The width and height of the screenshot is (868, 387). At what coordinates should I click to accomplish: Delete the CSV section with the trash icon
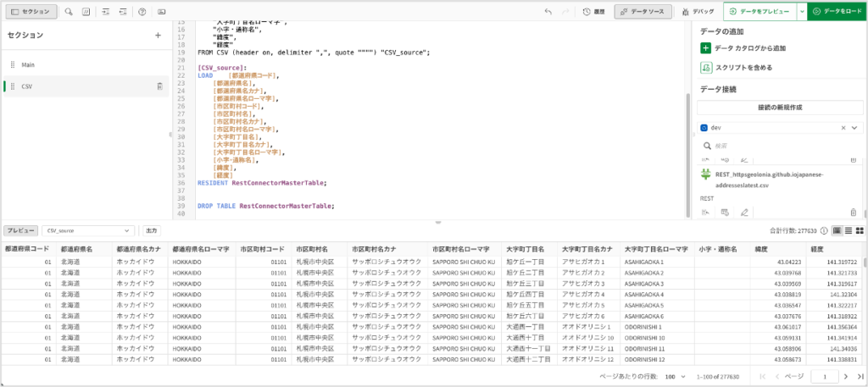click(x=160, y=86)
